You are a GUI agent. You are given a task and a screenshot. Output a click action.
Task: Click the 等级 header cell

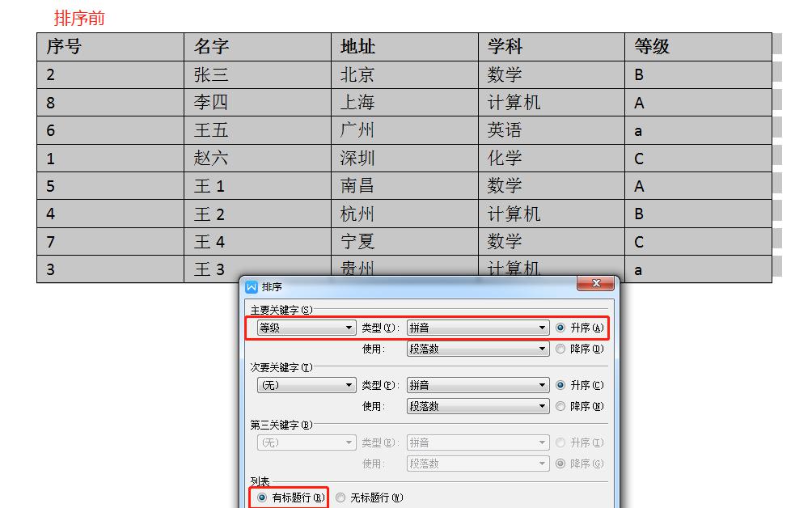(698, 47)
